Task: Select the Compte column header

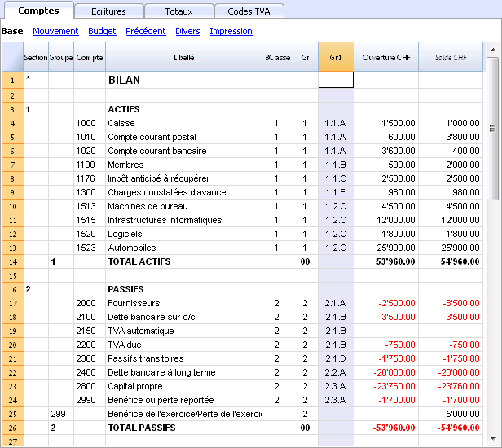Action: [x=90, y=57]
